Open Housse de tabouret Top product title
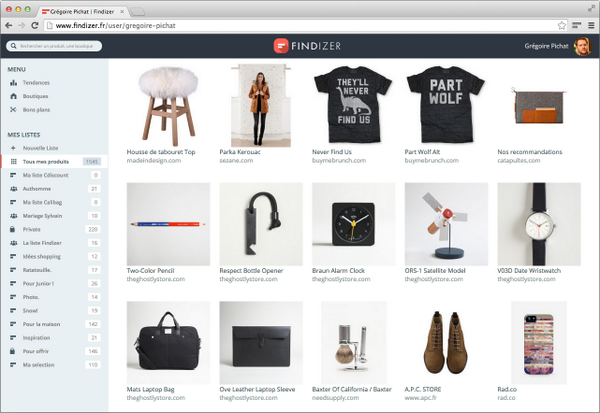This screenshot has width=600, height=413. pos(161,152)
